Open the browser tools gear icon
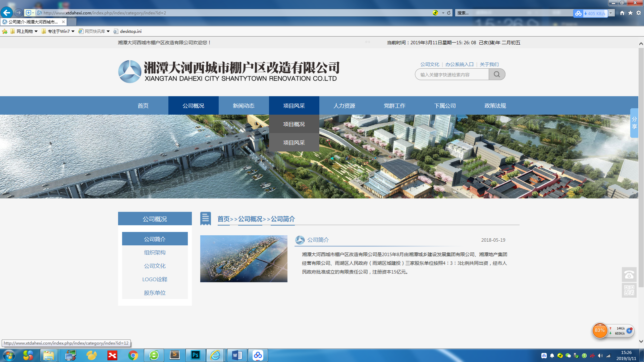This screenshot has height=362, width=644. click(x=639, y=13)
